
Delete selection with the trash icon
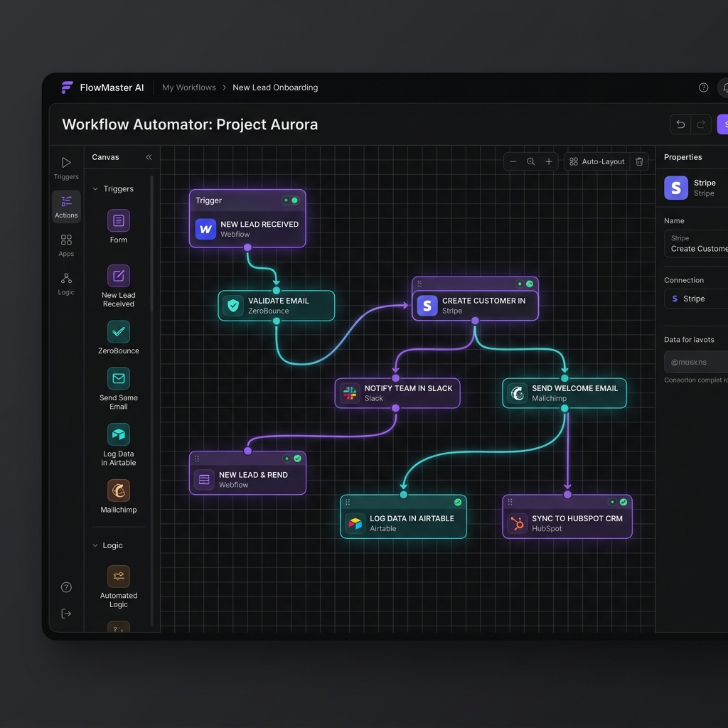tap(639, 161)
